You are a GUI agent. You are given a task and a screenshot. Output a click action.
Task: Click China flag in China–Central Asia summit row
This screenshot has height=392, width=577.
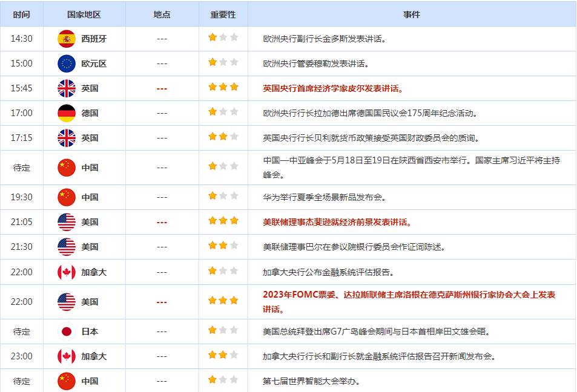[67, 168]
